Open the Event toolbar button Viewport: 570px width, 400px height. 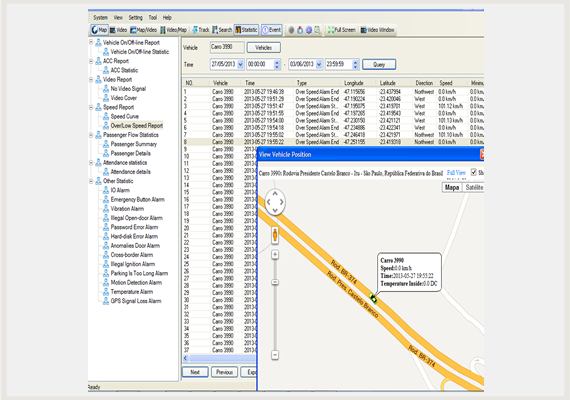[272, 30]
